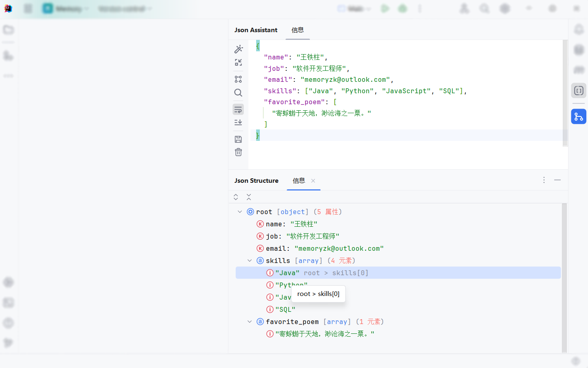588x368 pixels.
Task: Collapse all nodes in Json Structure
Action: click(249, 197)
